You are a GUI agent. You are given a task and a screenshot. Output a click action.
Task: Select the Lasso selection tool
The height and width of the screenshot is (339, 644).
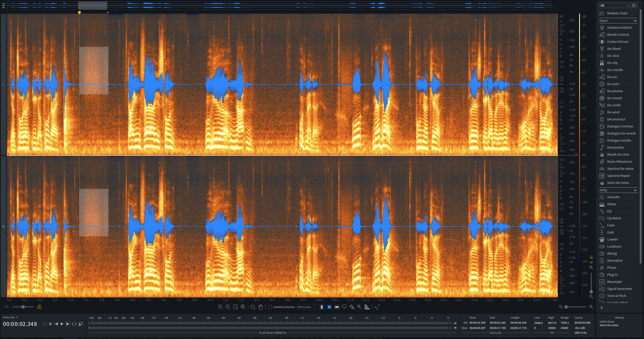(344, 307)
